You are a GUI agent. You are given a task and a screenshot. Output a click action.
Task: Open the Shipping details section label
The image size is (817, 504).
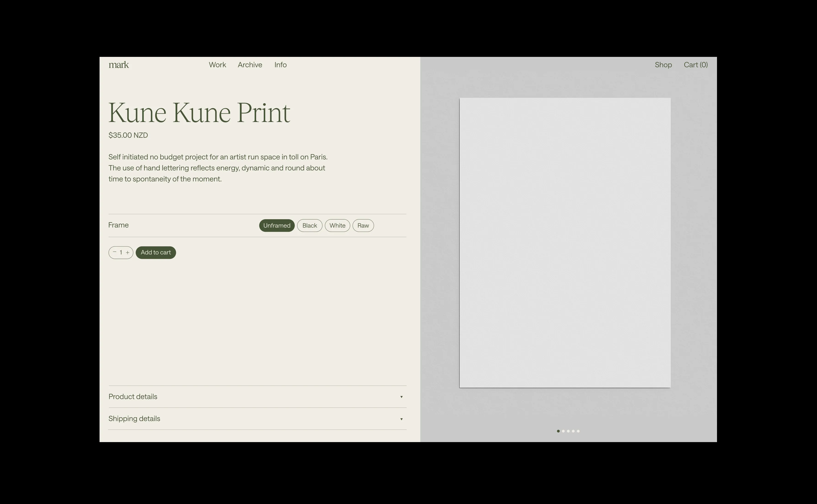point(134,419)
